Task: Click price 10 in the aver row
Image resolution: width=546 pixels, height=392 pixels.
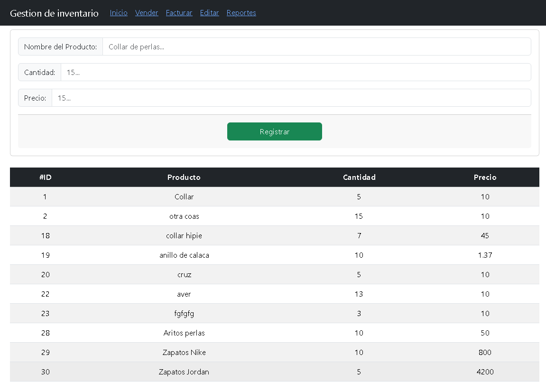Action: coord(485,294)
